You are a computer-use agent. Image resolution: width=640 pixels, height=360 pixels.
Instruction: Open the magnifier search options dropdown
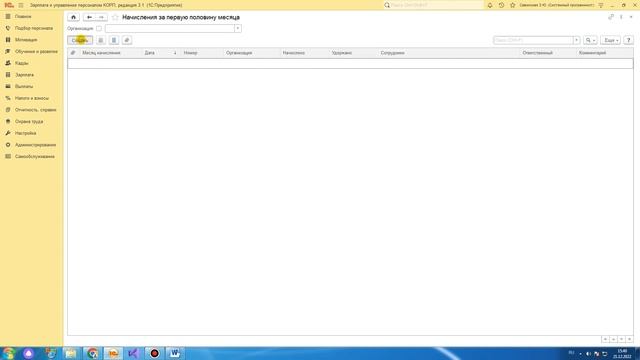590,40
